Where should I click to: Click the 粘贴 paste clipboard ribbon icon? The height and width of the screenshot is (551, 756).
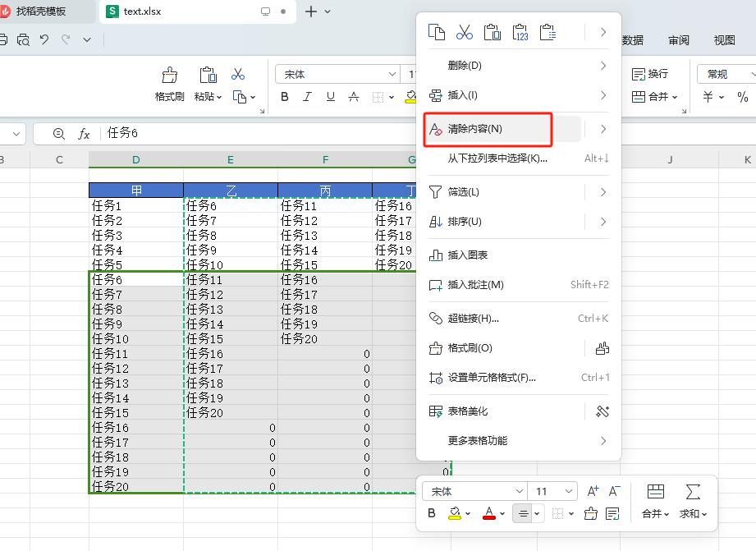pyautogui.click(x=208, y=76)
